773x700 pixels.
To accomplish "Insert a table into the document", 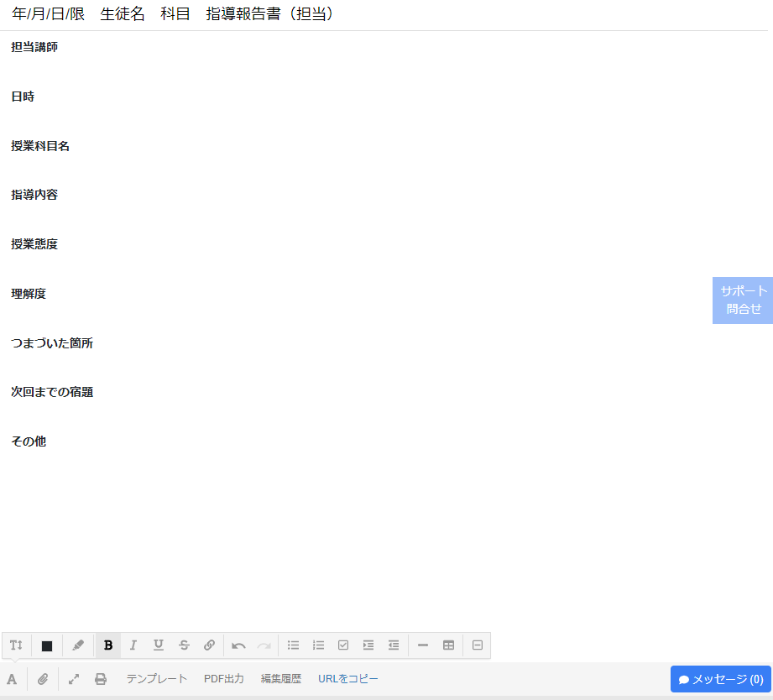I will coord(447,645).
